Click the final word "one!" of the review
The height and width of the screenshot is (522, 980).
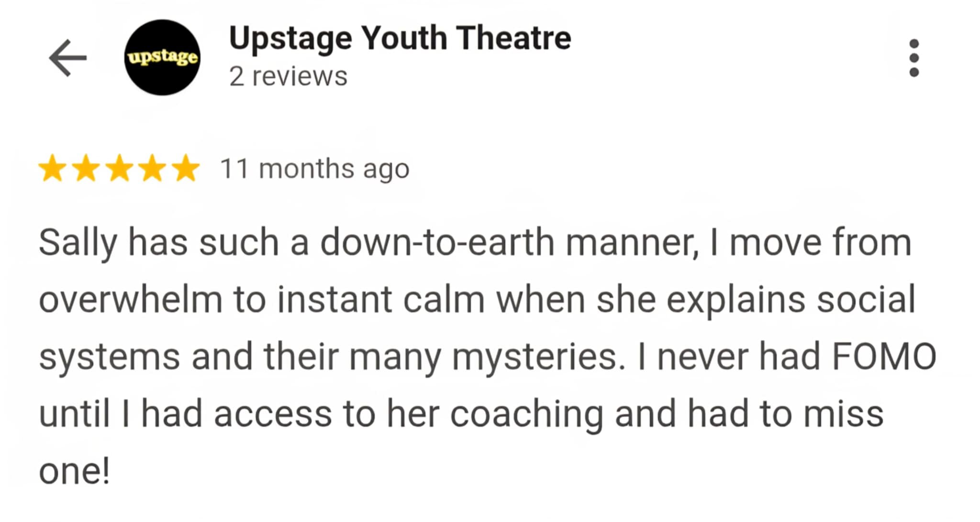click(74, 471)
